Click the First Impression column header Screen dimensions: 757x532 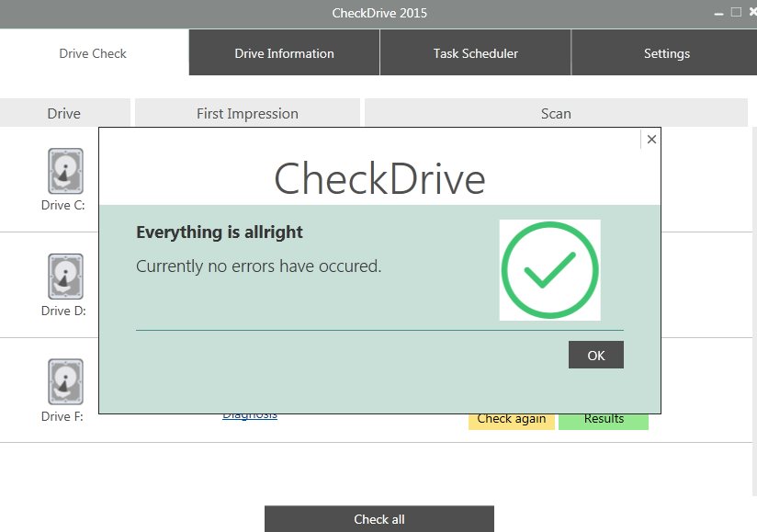pos(247,114)
